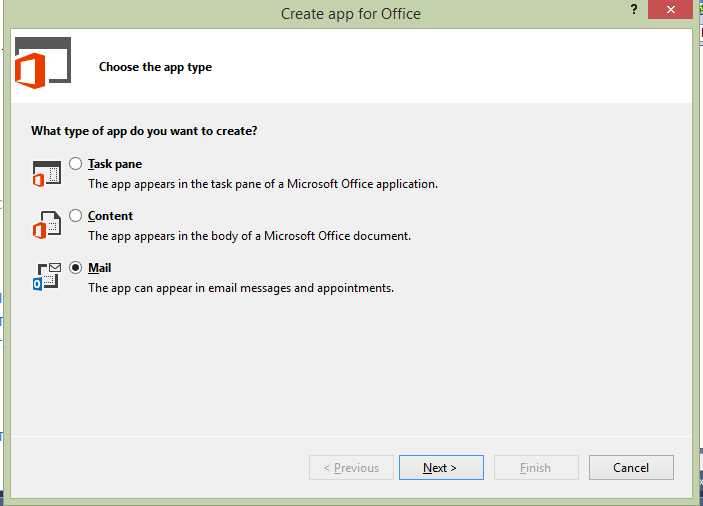Screen dimensions: 703x506
Task: Click the Task pane app icon
Action: point(47,174)
